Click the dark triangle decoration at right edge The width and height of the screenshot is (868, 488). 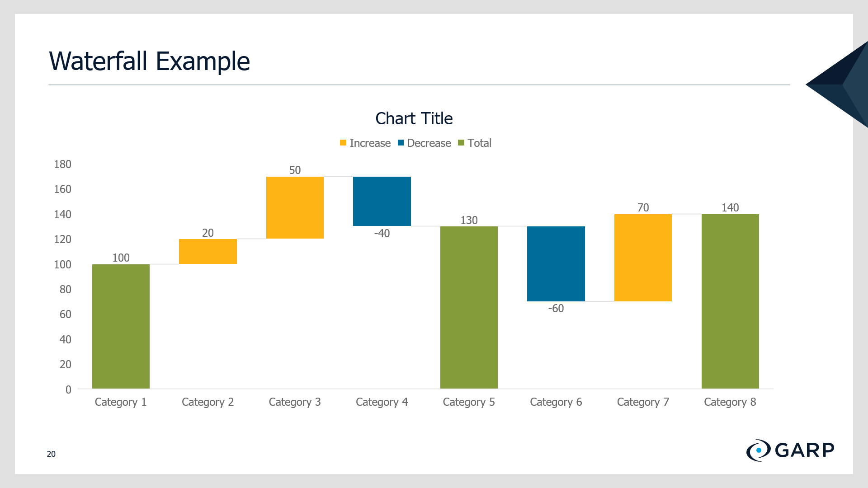tap(841, 84)
